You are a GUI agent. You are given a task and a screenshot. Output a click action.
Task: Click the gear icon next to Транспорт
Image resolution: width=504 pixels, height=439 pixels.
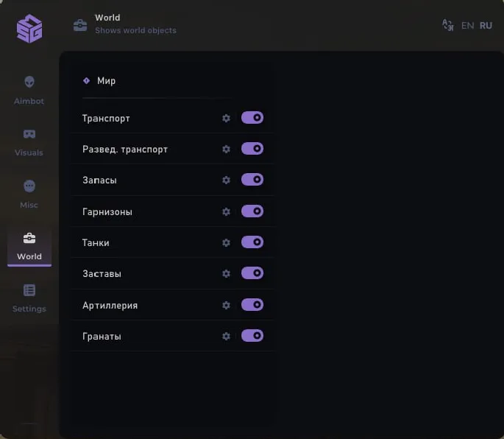click(x=227, y=118)
